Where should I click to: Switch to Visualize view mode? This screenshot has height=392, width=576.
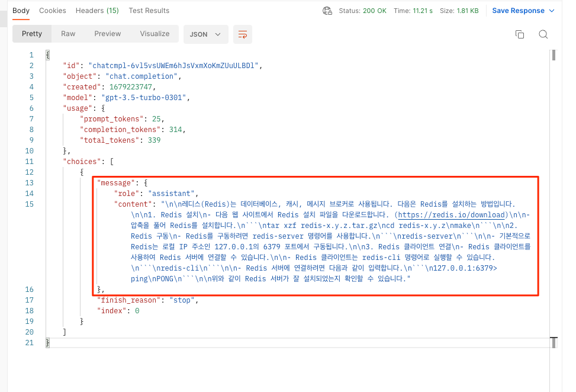click(x=155, y=34)
